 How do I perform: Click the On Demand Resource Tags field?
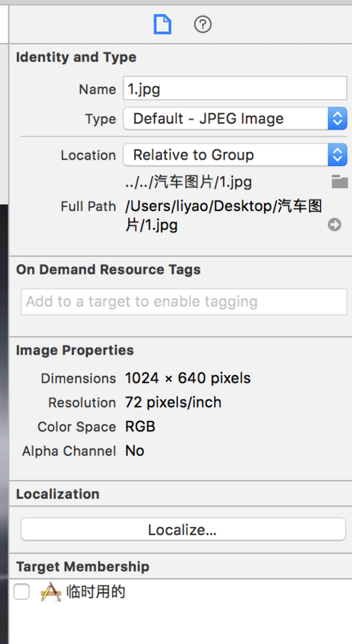[184, 302]
